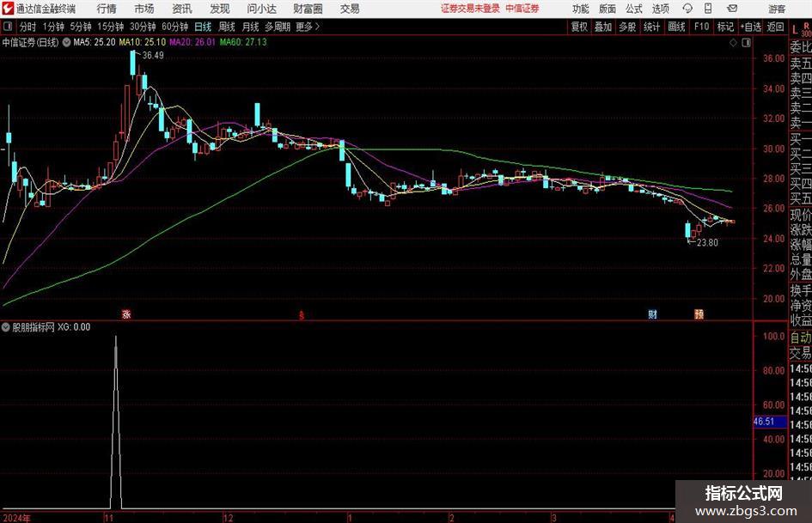Click the 返回 back button

775,27
